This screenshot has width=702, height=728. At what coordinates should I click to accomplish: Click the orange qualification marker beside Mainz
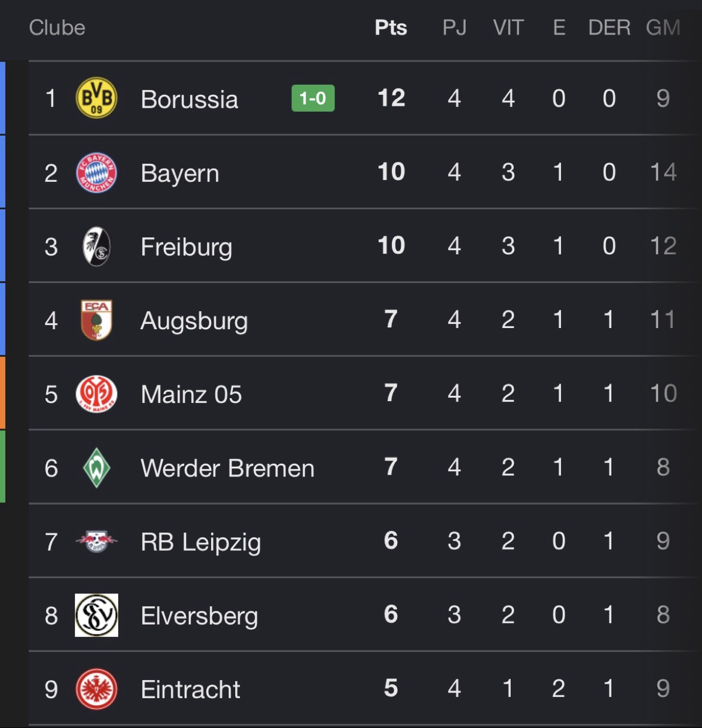2,392
